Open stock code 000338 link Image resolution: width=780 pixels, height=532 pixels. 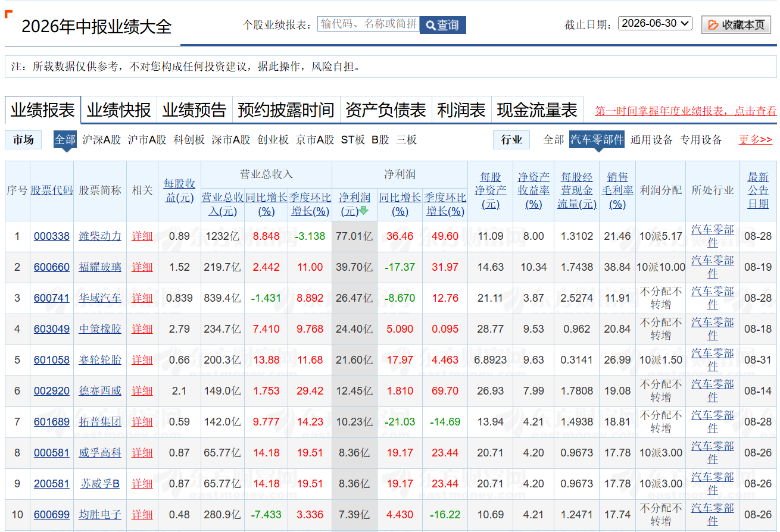tap(52, 236)
